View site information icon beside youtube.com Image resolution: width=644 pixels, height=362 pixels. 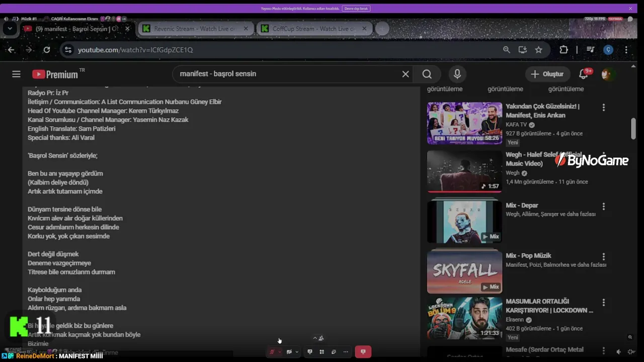(x=68, y=50)
